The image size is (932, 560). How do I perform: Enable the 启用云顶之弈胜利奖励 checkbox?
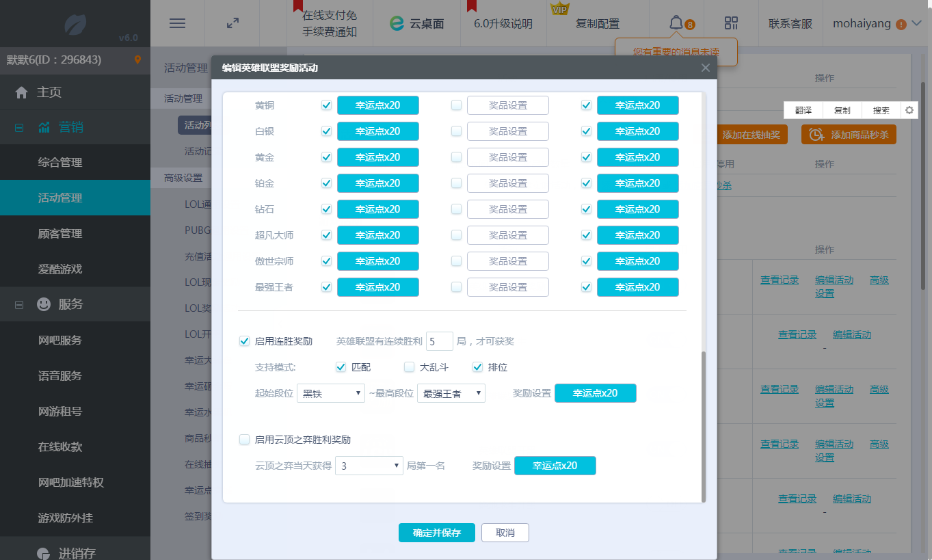[244, 440]
